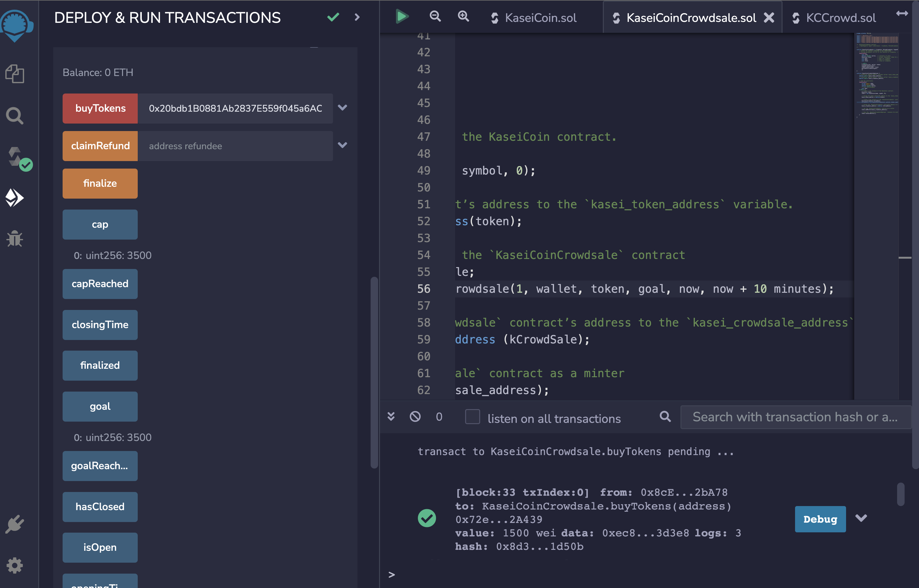This screenshot has width=919, height=588.
Task: Open Settings gear in sidebar
Action: (x=14, y=565)
